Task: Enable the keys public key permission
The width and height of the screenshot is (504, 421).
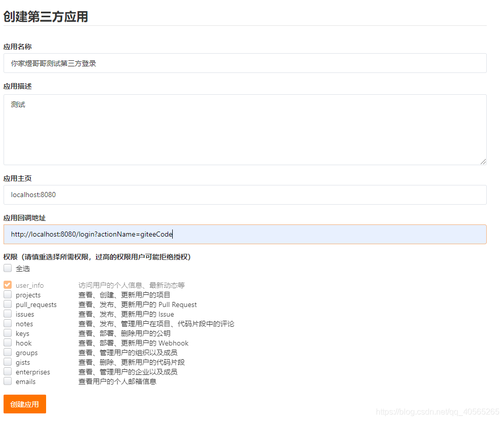Action: pos(8,333)
